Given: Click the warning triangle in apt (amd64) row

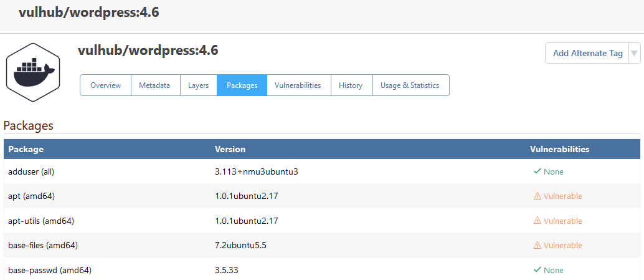Looking at the screenshot, I should 537,196.
